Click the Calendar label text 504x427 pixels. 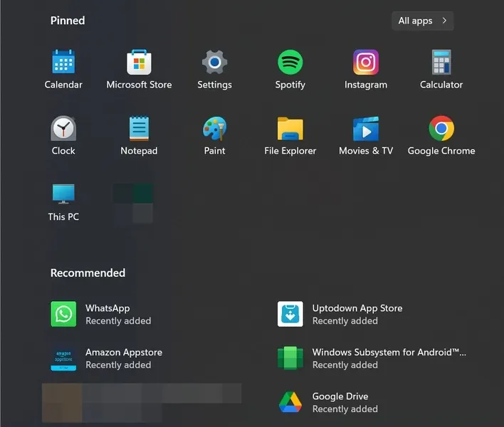(x=63, y=85)
